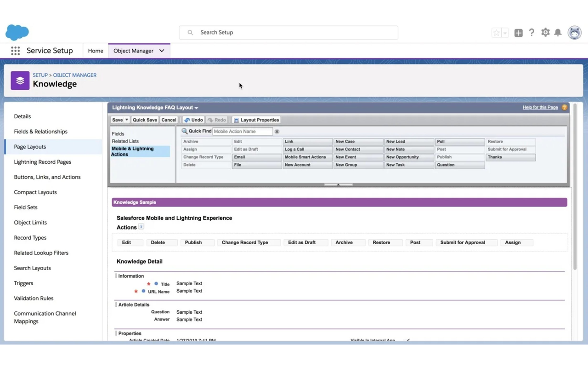588x368 pixels.
Task: Open the global actions plus icon
Action: [518, 33]
